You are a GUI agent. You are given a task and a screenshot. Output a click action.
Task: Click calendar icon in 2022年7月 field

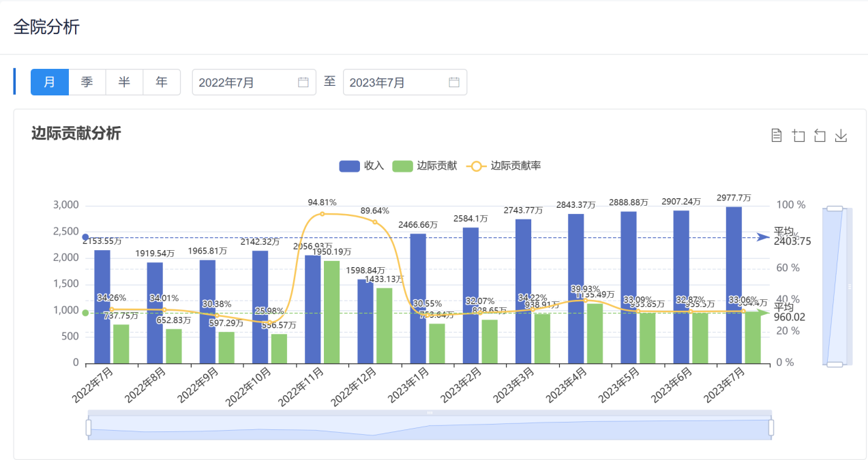[303, 82]
